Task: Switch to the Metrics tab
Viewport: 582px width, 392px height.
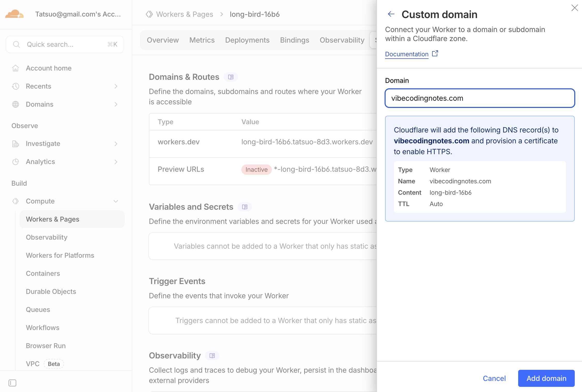Action: (202, 40)
